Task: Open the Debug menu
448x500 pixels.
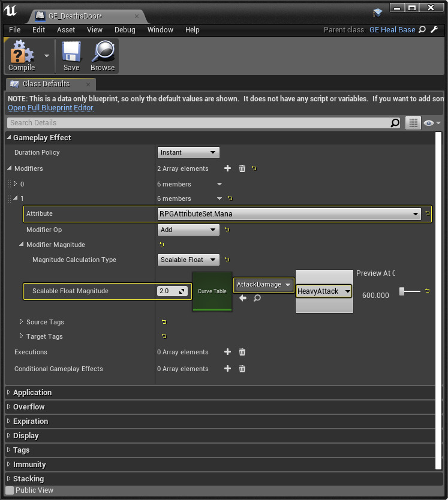Action: [125, 30]
